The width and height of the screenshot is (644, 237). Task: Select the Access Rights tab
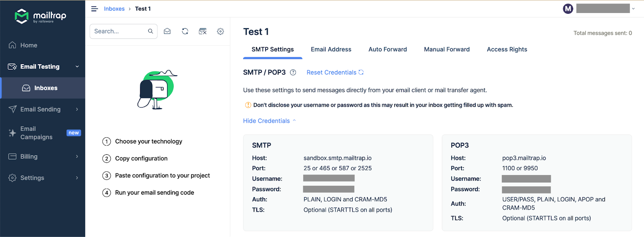point(507,49)
